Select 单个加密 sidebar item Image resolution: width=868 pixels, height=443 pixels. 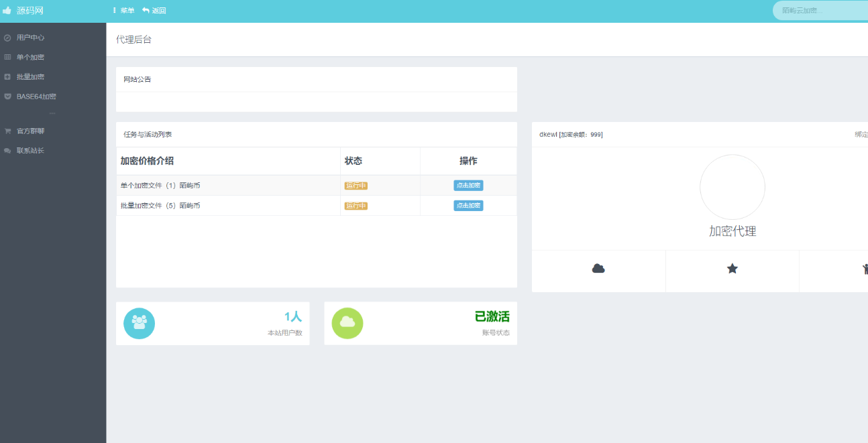pos(30,58)
